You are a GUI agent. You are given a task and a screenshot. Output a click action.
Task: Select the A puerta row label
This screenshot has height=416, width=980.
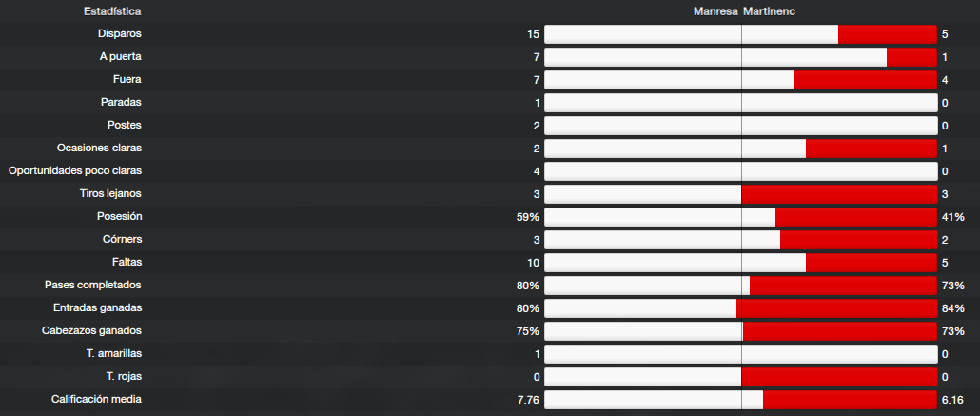pos(121,56)
